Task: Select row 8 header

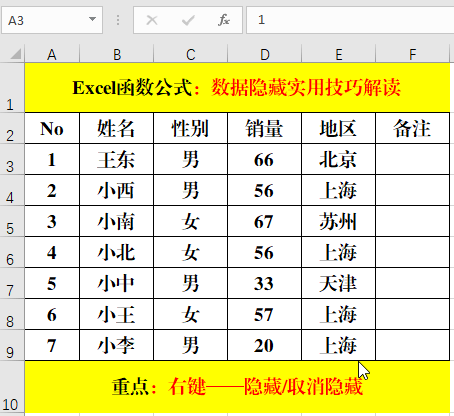Action: point(12,314)
